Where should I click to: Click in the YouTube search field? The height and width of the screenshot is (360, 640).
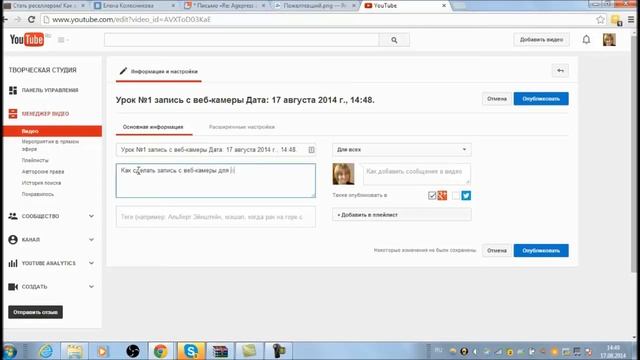click(242, 40)
